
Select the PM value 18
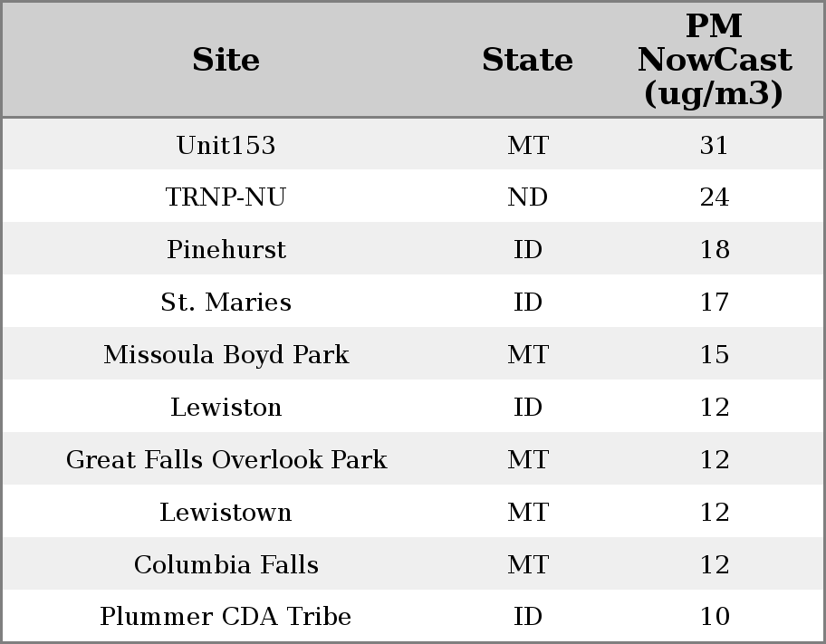[x=714, y=250]
